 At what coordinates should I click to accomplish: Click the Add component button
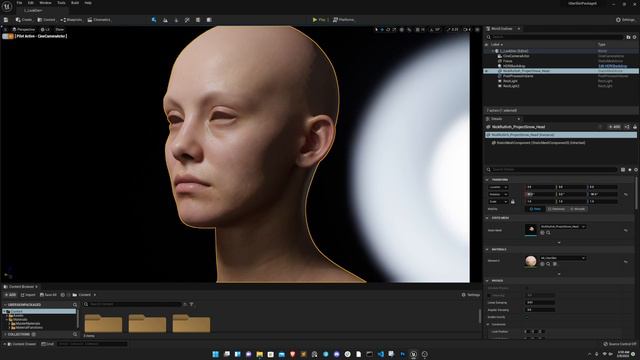coord(614,127)
